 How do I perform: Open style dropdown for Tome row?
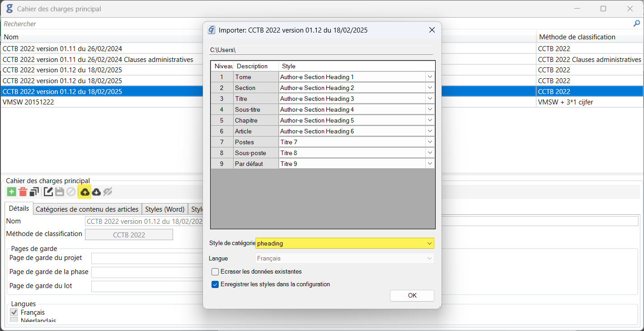point(430,77)
